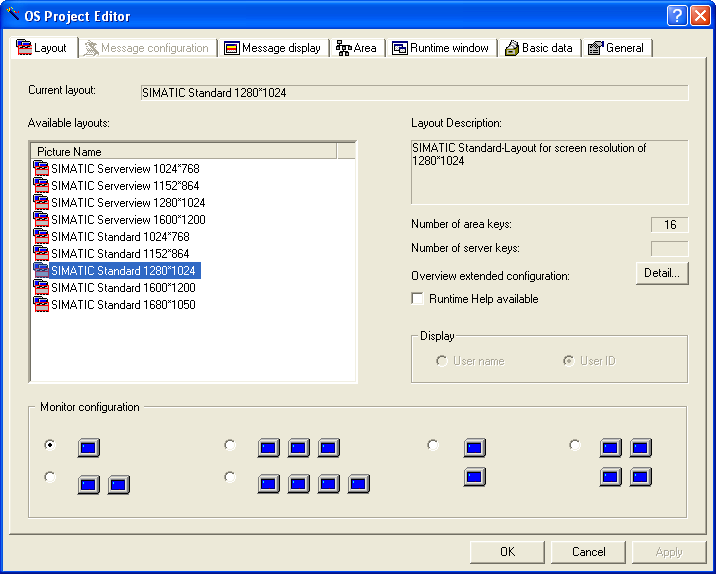Image resolution: width=716 pixels, height=574 pixels.
Task: Select User name display option
Action: click(x=442, y=361)
